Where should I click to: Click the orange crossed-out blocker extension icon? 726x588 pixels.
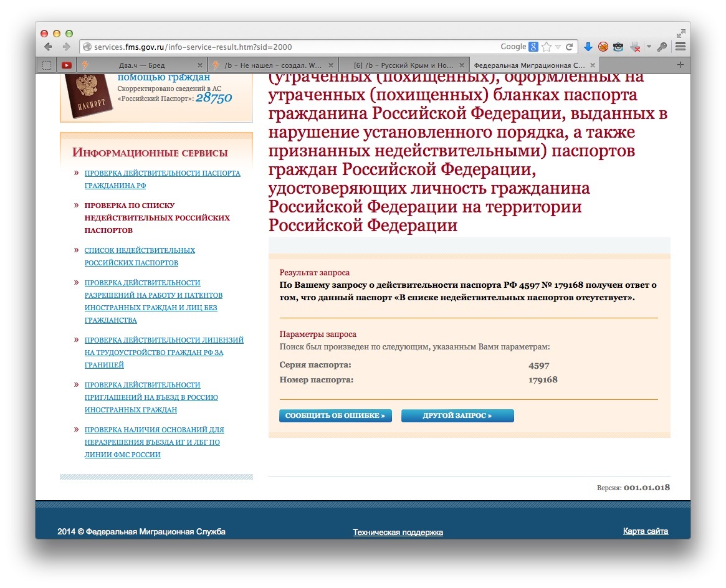pos(603,47)
